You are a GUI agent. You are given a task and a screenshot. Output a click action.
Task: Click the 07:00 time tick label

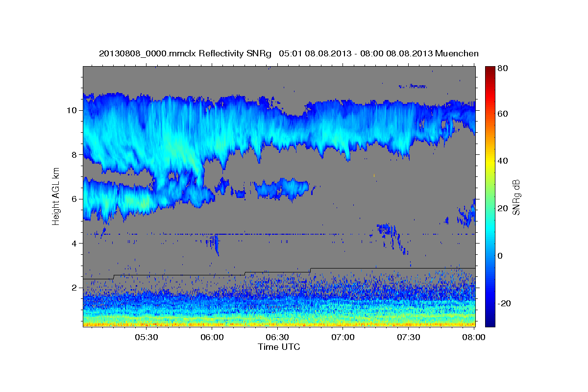click(x=343, y=338)
